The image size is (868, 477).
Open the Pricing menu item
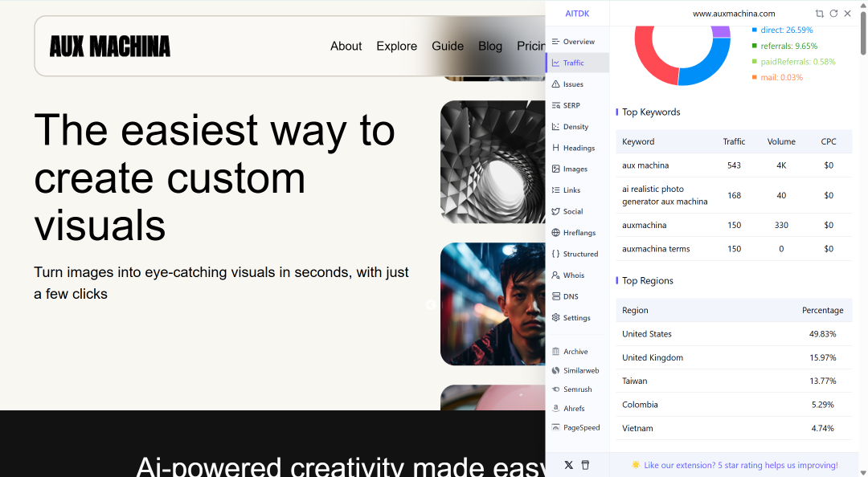pos(531,46)
